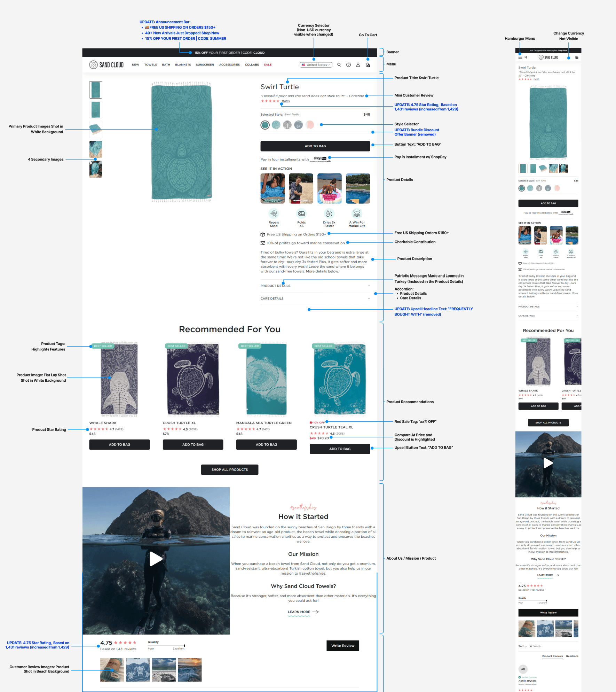Click the arrow next to desktop LEARN MORE
616x692 pixels.
click(316, 612)
